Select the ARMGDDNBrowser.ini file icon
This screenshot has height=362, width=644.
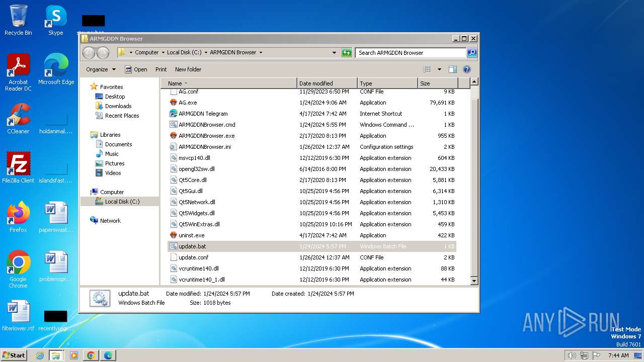(174, 147)
